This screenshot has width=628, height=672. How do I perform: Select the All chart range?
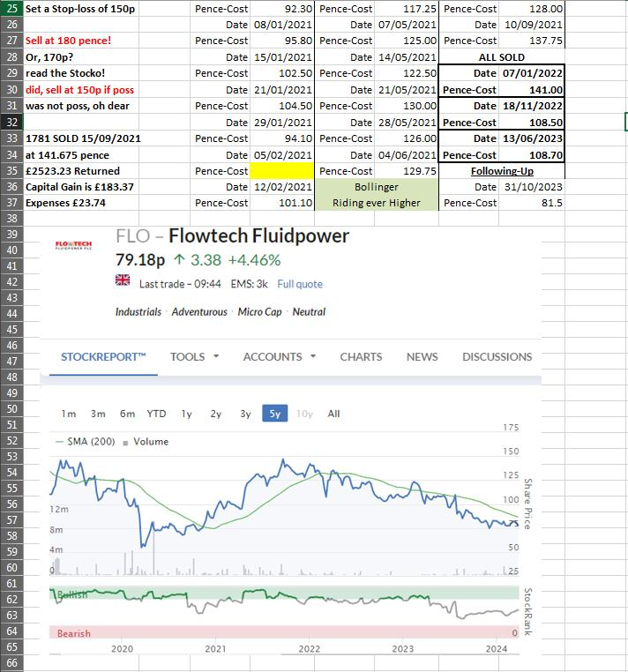[x=333, y=414]
